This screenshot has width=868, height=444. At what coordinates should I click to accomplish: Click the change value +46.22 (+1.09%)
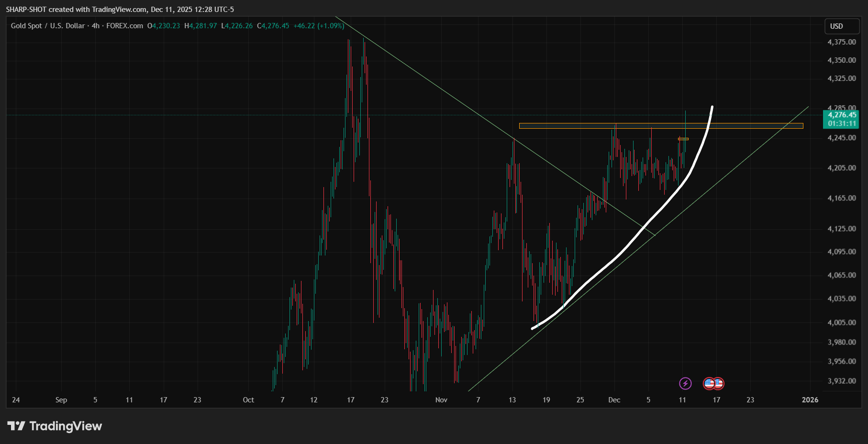(319, 26)
